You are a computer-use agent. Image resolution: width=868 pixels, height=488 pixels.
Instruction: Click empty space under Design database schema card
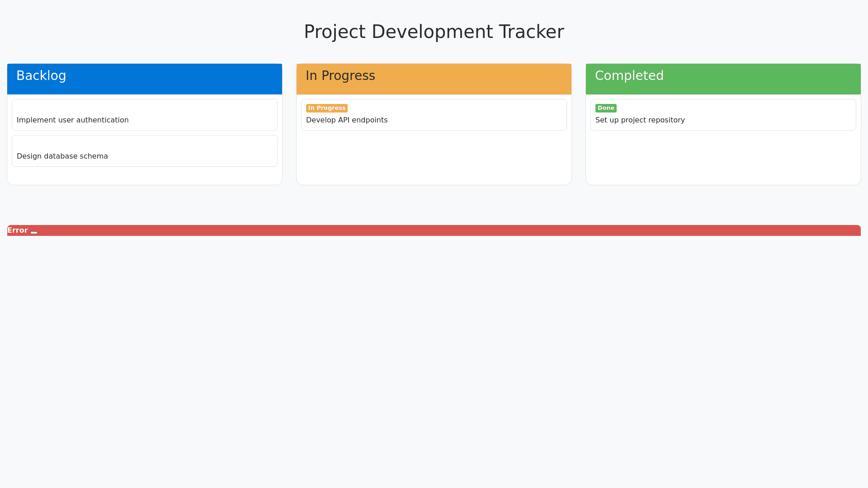click(x=145, y=176)
